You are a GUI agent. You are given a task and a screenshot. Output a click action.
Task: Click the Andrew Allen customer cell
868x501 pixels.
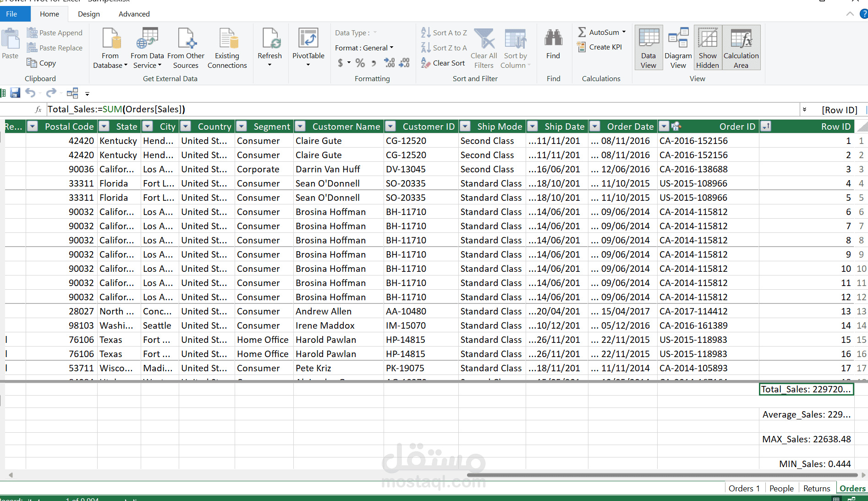coord(338,311)
